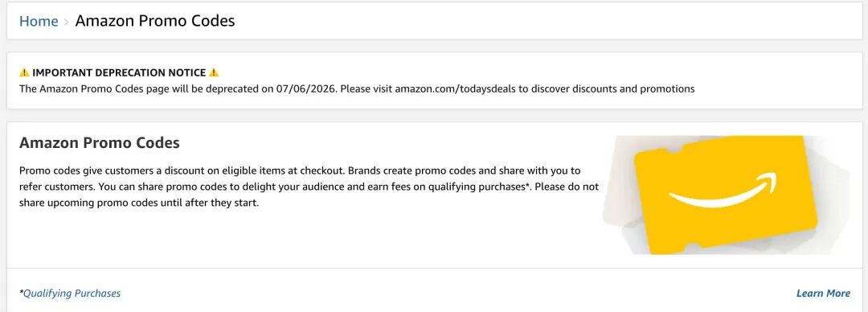Click the asterisk before Qualifying Purchases link
Screen dimensions: 868x312
[21, 292]
